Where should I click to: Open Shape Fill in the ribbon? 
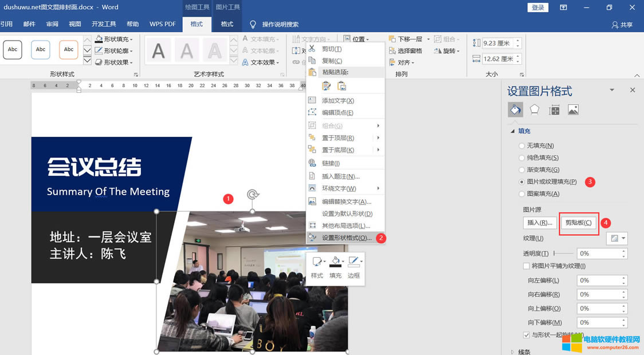click(x=115, y=39)
